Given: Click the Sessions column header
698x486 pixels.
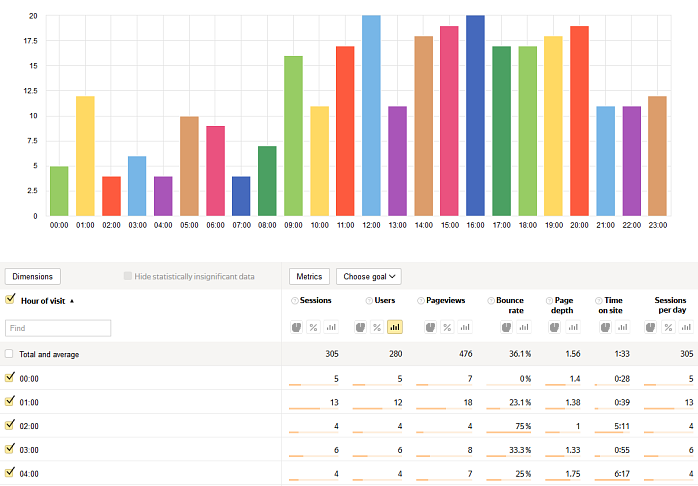Looking at the screenshot, I should tap(314, 300).
